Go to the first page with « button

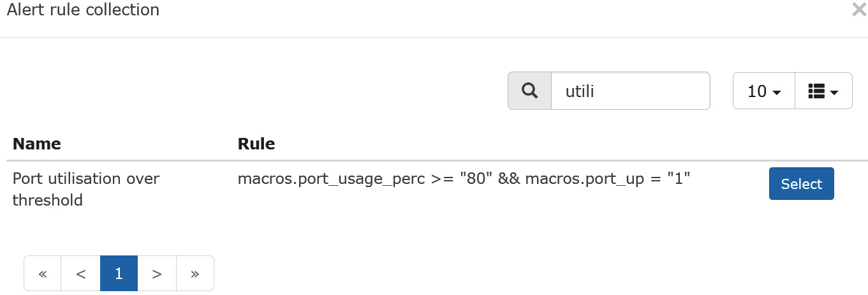coord(43,273)
